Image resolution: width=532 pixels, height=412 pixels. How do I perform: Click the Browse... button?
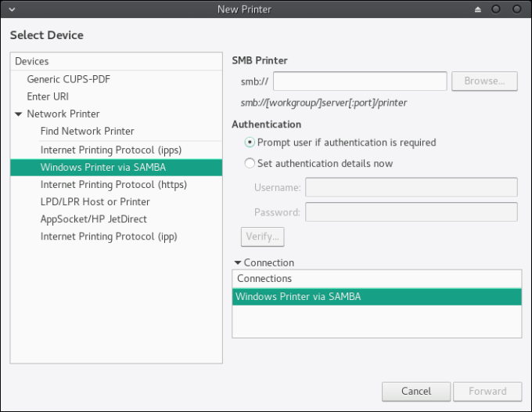coord(484,81)
